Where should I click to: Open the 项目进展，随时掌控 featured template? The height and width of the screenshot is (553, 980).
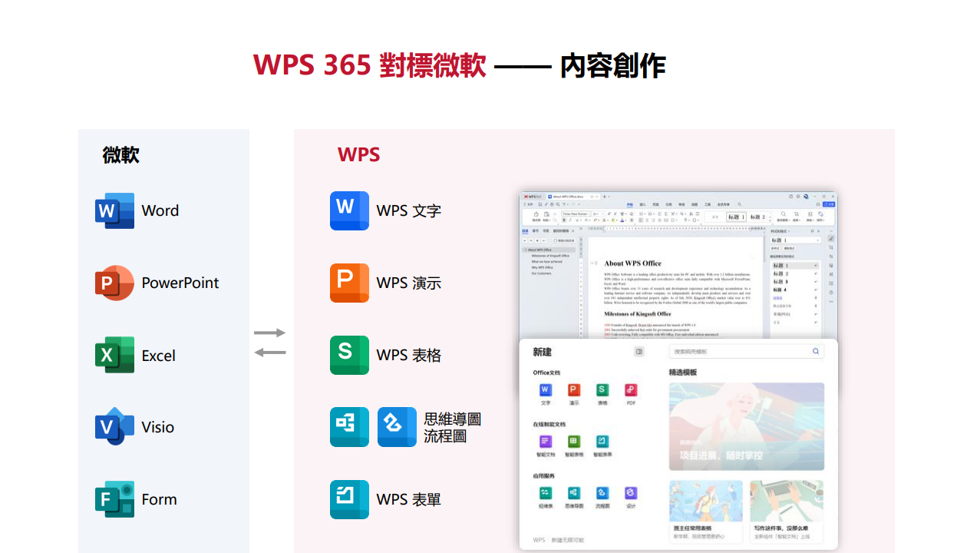[x=747, y=427]
